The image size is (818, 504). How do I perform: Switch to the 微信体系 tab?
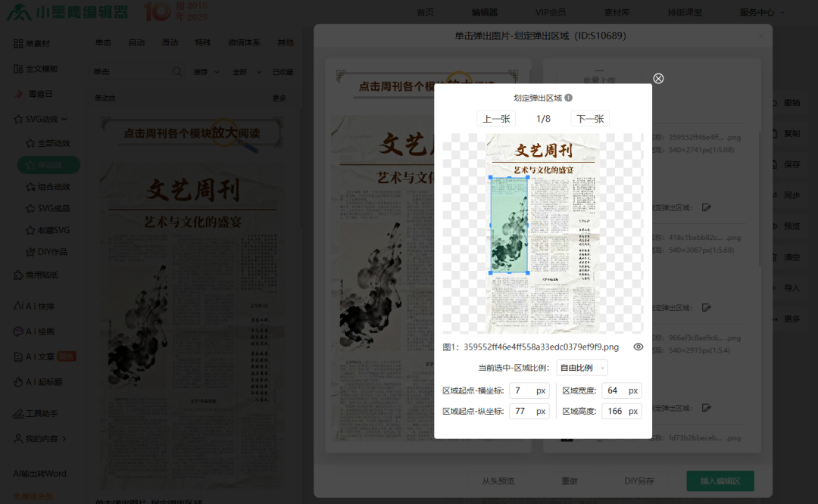tap(244, 42)
